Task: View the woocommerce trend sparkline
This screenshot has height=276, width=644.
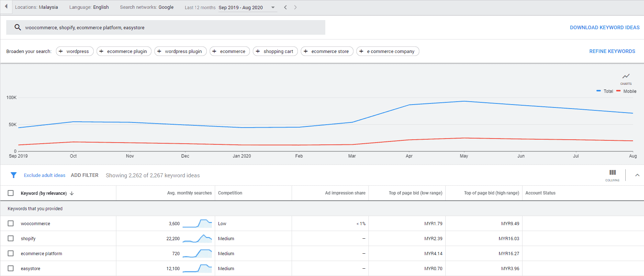Action: coord(197,223)
